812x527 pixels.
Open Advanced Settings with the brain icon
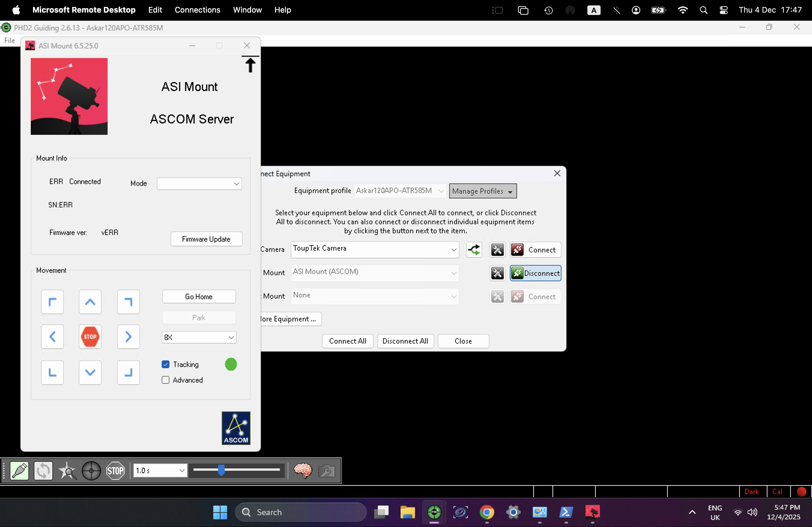[x=303, y=471]
